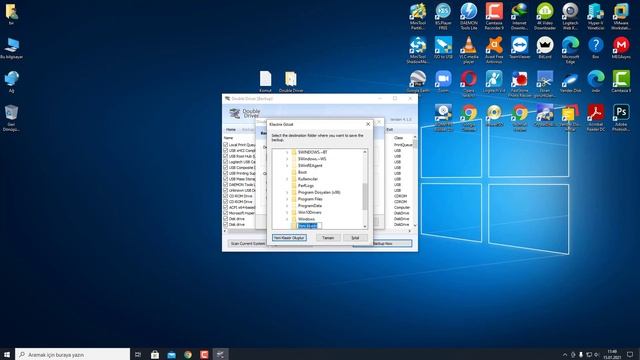Image resolution: width=640 pixels, height=360 pixels.
Task: Open Yandex.Disk desktop shortcut
Action: (x=570, y=81)
